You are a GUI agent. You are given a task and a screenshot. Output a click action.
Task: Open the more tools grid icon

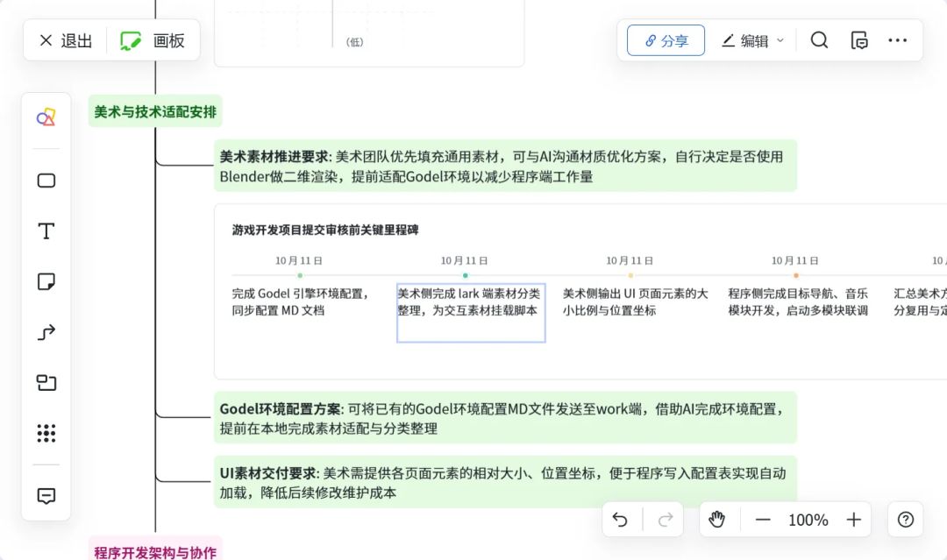coord(46,433)
